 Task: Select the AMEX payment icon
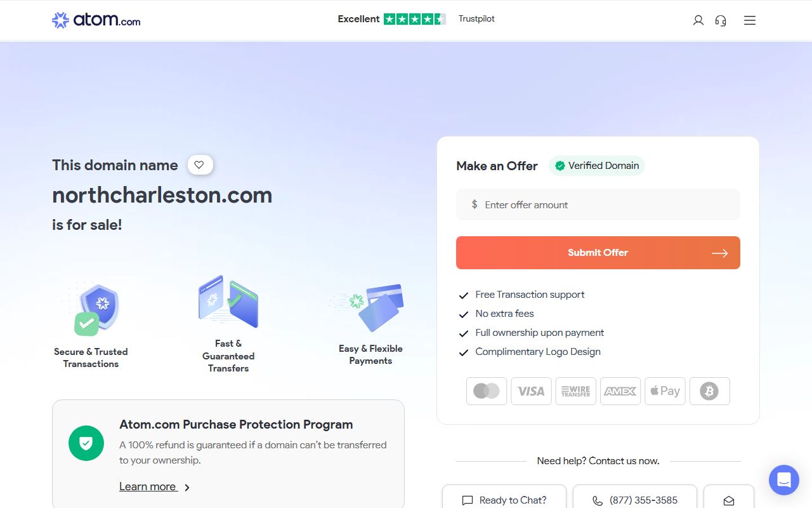point(620,391)
